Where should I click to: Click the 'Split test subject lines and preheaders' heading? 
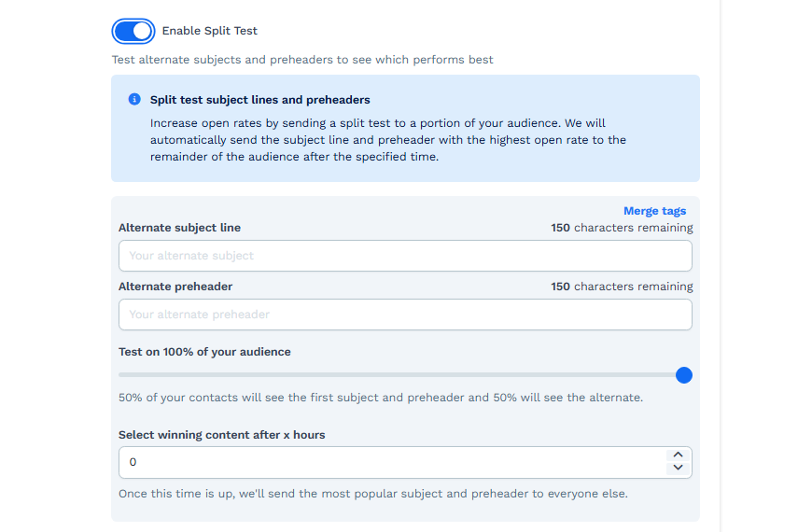259,100
